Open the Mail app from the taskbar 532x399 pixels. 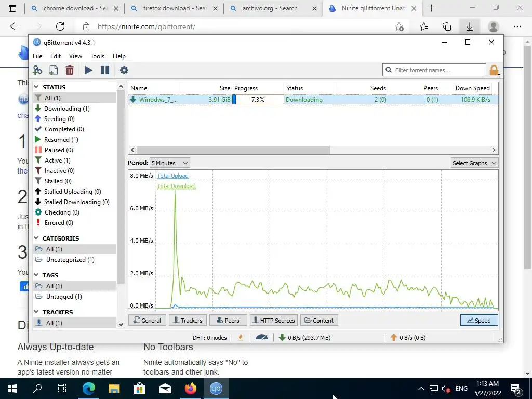[165, 389]
